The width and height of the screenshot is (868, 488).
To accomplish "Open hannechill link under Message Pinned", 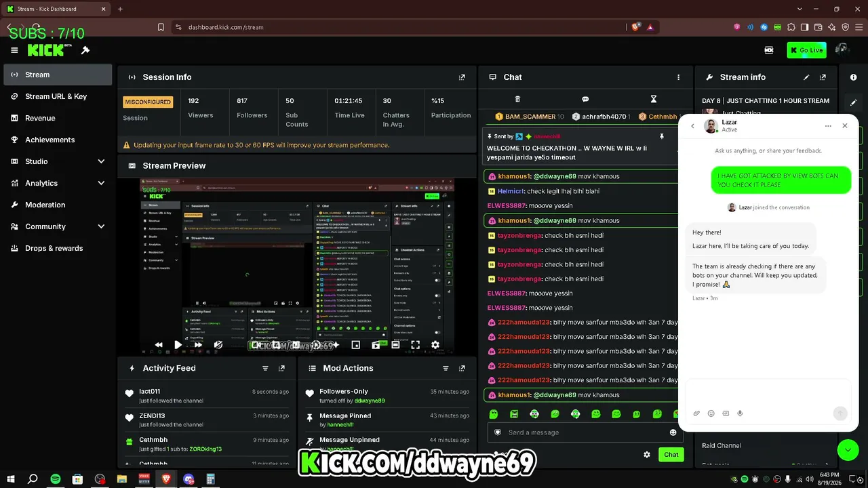I will 340,425.
